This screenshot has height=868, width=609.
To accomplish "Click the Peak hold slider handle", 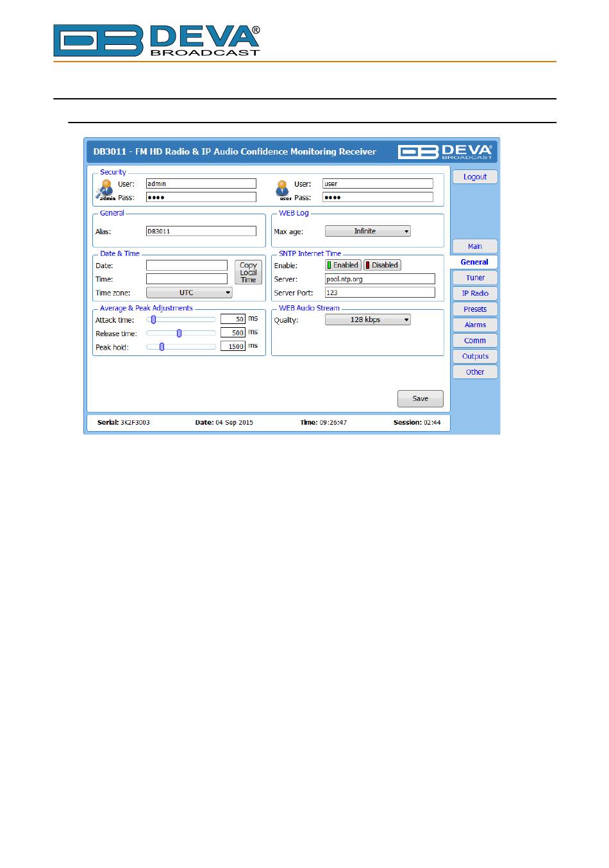I will pyautogui.click(x=162, y=346).
